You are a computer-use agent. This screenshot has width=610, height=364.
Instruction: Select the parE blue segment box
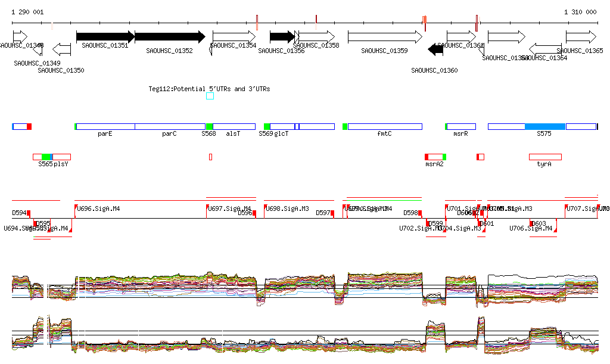point(105,126)
